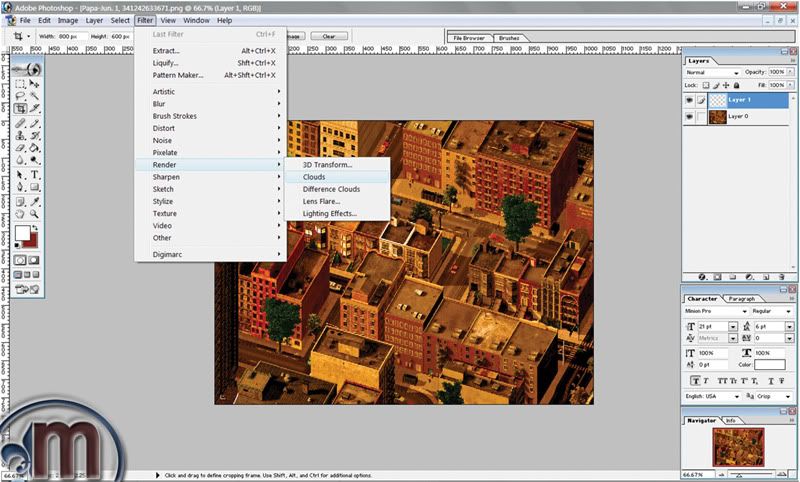Select the Type tool in the toolbox
Image resolution: width=800 pixels, height=482 pixels.
coord(35,174)
